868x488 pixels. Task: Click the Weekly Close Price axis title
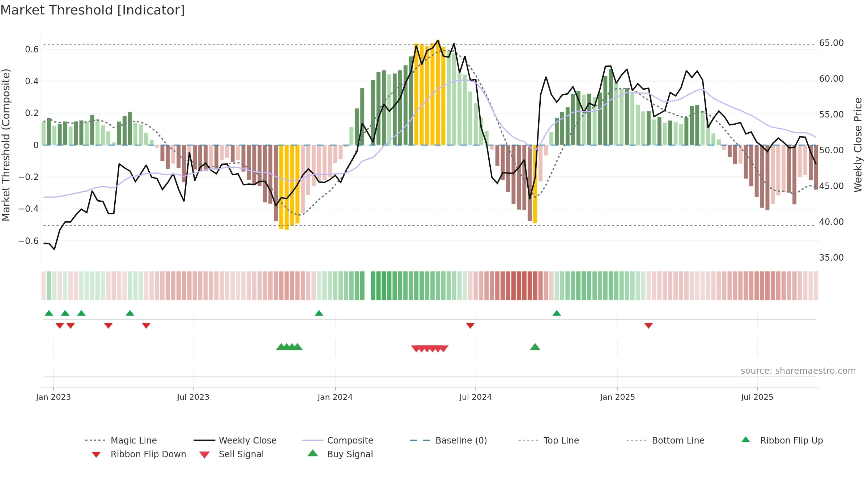858,145
